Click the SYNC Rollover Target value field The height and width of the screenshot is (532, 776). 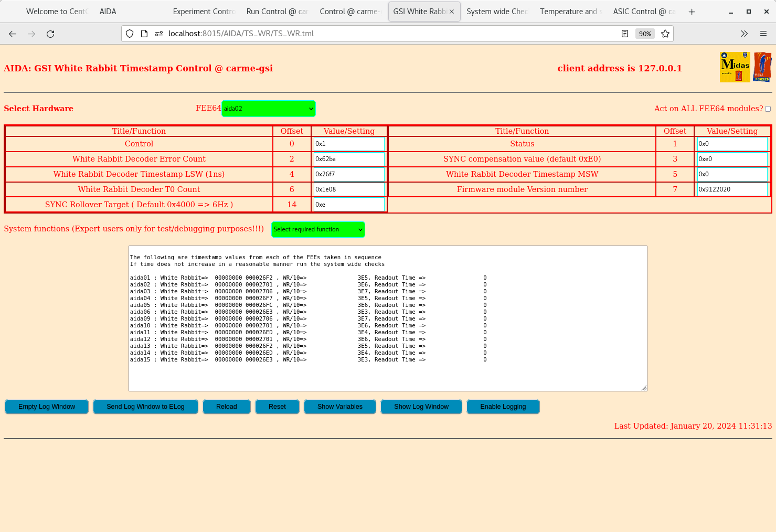click(349, 205)
